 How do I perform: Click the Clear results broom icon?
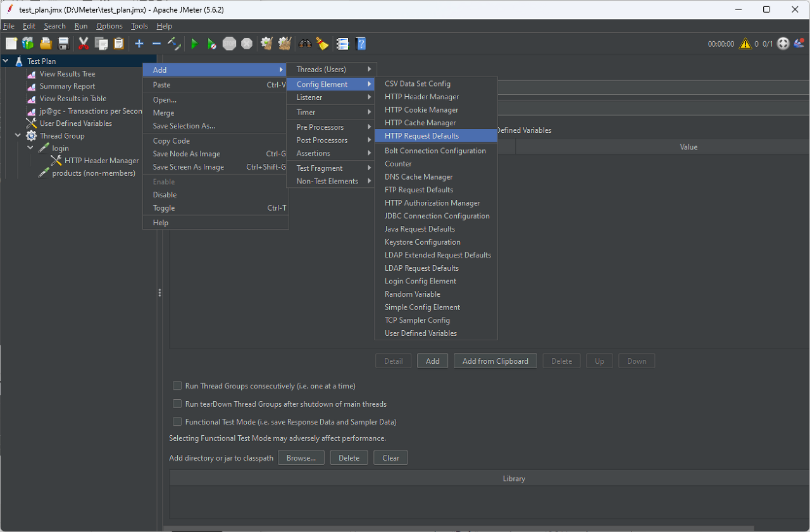tap(267, 44)
